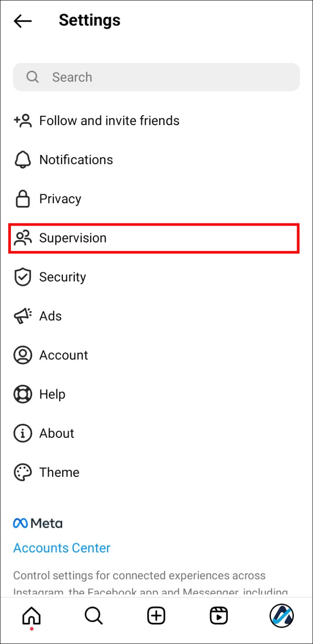The image size is (313, 644).
Task: Tap the new post plus icon
Action: pyautogui.click(x=156, y=616)
